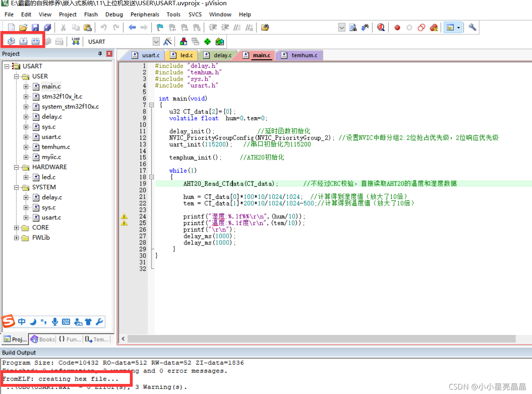The height and width of the screenshot is (394, 532).
Task: Expand main.c includes in tree
Action: pos(26,86)
